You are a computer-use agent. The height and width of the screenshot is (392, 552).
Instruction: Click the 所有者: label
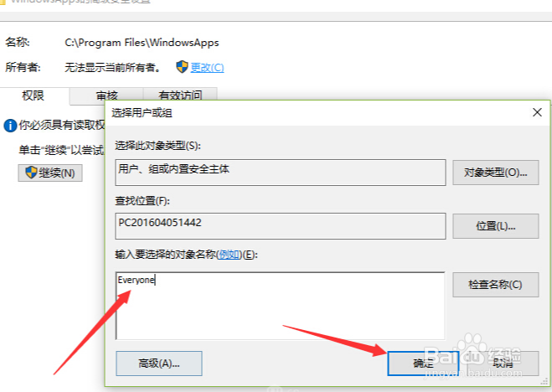tap(23, 67)
